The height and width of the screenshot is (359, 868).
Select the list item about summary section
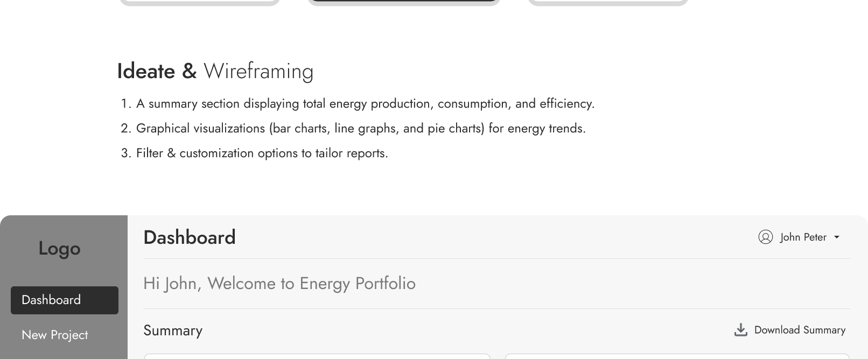[365, 103]
